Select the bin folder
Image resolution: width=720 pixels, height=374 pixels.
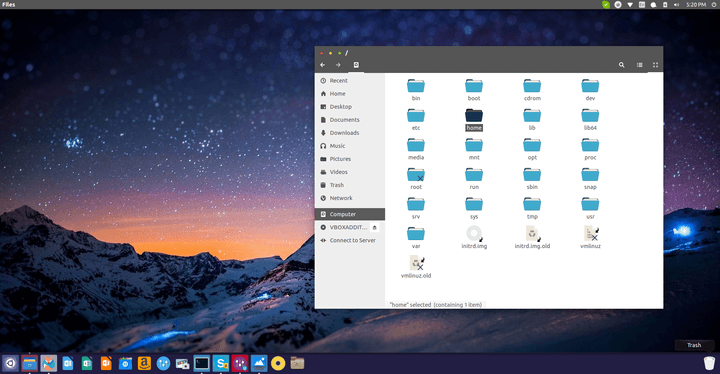(x=416, y=90)
